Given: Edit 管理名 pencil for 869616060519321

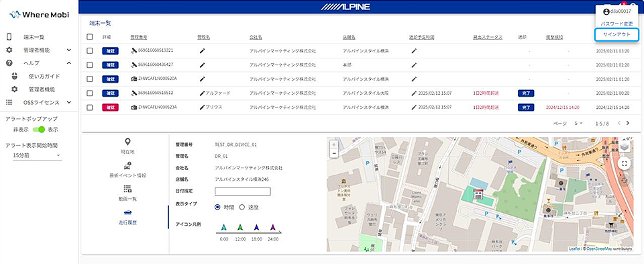Looking at the screenshot, I should (x=202, y=51).
